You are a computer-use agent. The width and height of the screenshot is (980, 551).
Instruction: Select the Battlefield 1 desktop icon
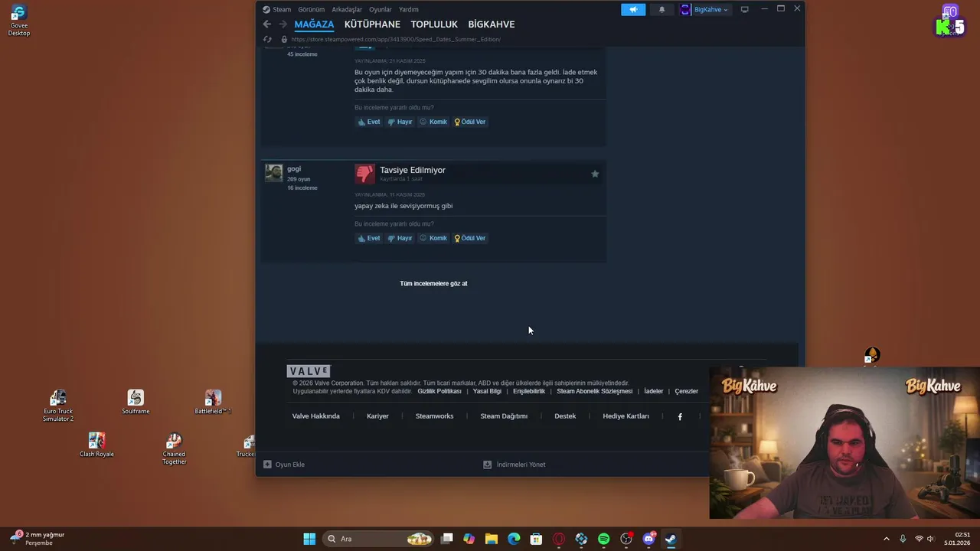click(213, 402)
